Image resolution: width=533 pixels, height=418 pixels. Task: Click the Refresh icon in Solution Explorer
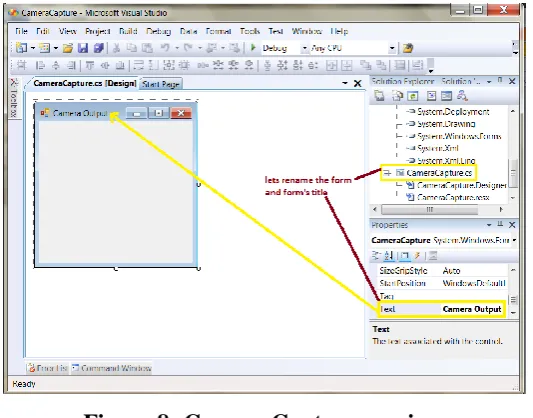pos(413,96)
